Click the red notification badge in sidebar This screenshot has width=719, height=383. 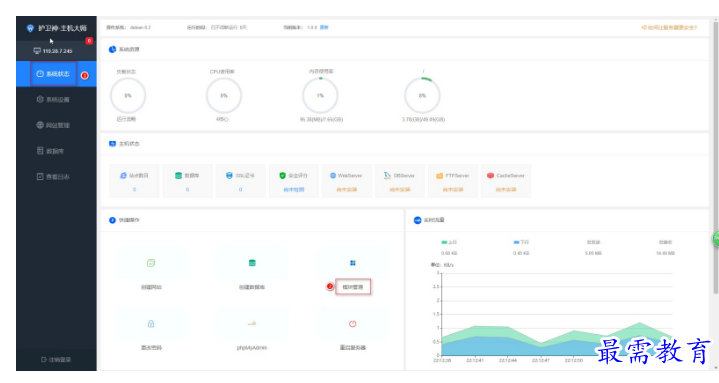pos(89,41)
